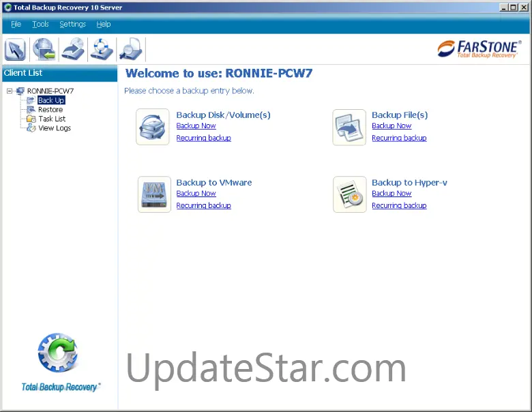This screenshot has width=532, height=412.
Task: Click the arrow cursor toolbar icon
Action: pos(15,50)
